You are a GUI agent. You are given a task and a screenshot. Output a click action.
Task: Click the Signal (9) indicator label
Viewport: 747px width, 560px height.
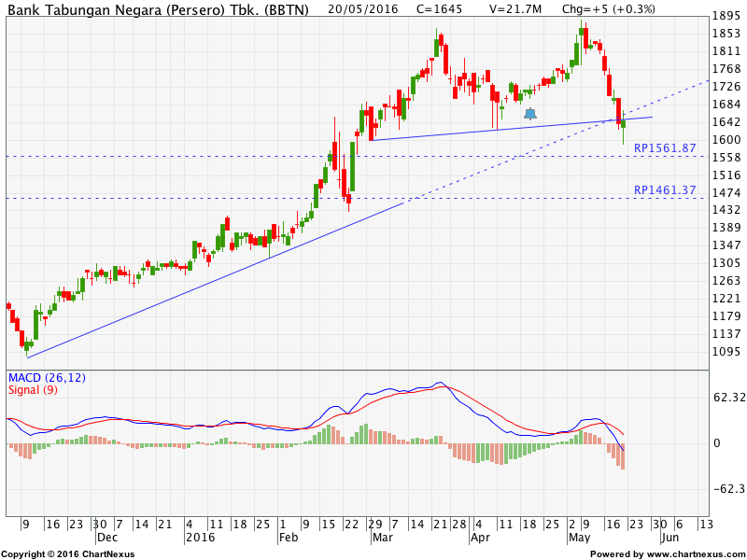(x=33, y=390)
